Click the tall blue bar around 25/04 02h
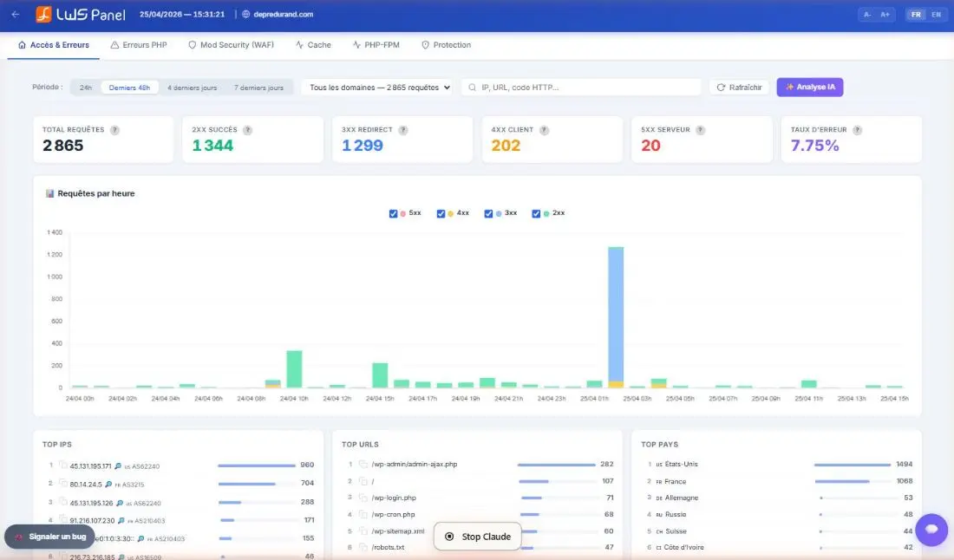Viewport: 954px width, 560px height. (616, 314)
